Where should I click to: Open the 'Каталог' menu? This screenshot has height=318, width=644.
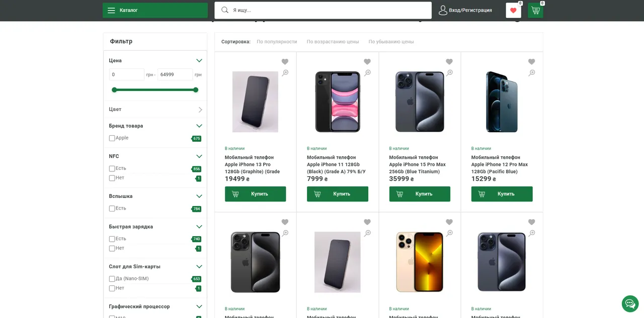155,10
